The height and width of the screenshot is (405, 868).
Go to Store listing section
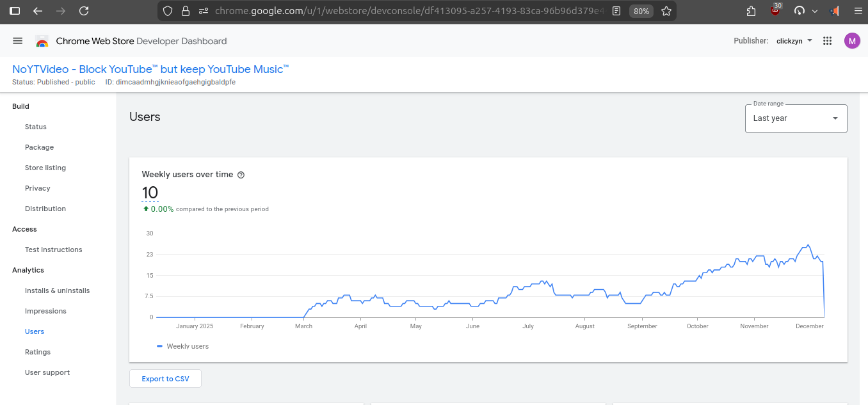(x=45, y=168)
